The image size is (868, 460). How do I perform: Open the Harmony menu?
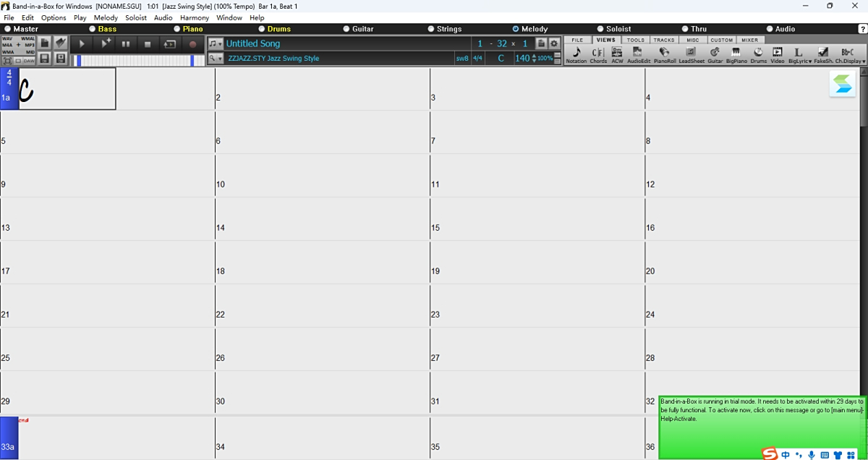click(195, 17)
